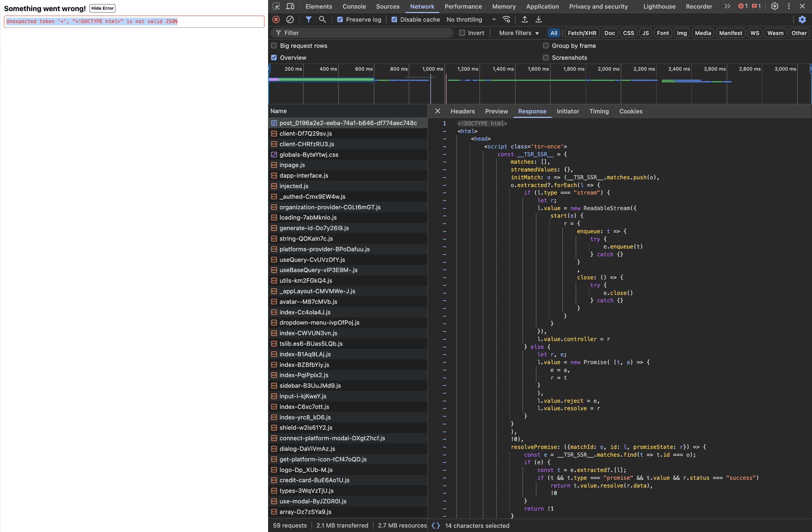
Task: Filter requests by WS type
Action: pyautogui.click(x=755, y=33)
